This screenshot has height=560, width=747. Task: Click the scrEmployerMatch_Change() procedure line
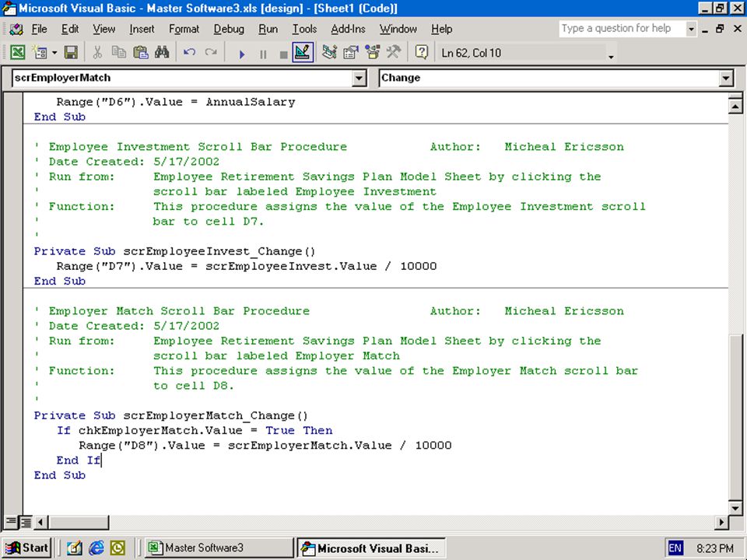(170, 415)
